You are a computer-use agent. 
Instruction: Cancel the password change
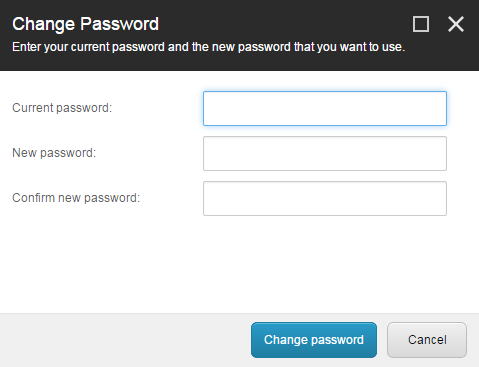point(427,340)
